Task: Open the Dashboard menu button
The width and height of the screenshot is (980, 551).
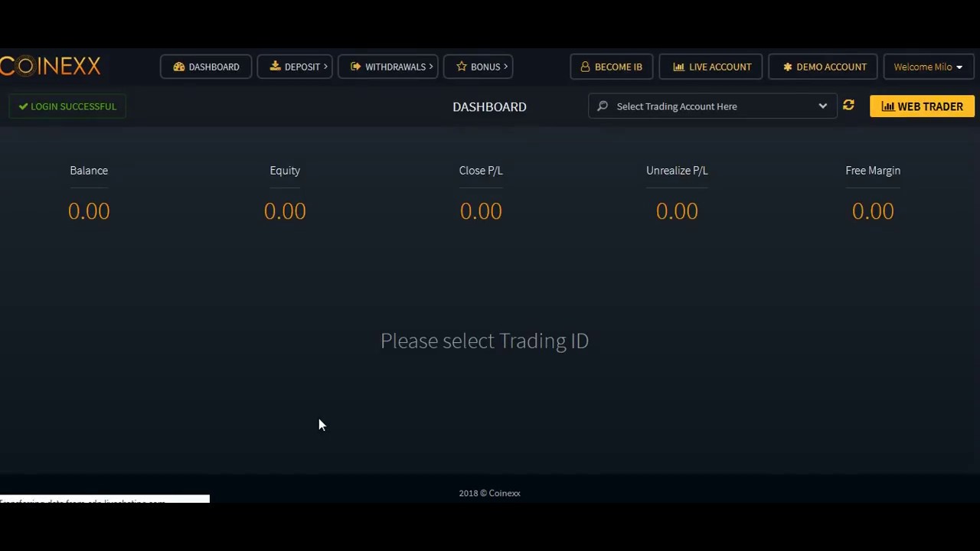Action: 206,67
